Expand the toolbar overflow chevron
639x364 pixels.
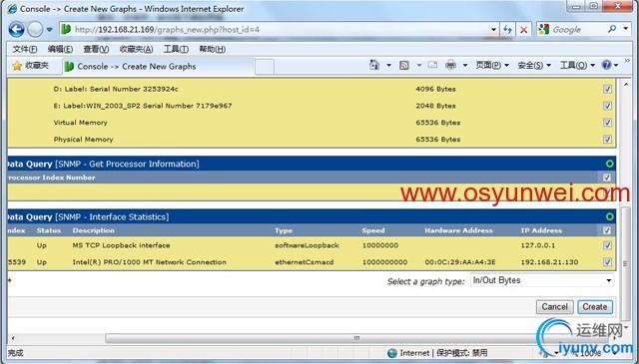pos(627,61)
